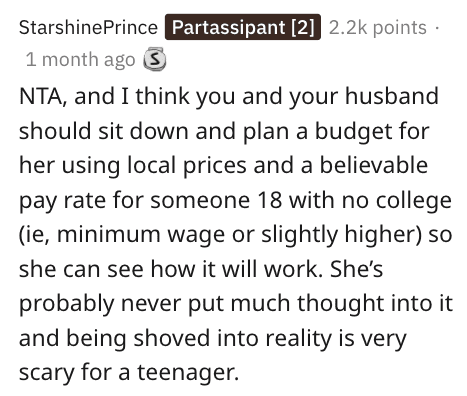Screen dimensions: 467x396
Task: Click the dot separator after points
Action: tap(436, 28)
